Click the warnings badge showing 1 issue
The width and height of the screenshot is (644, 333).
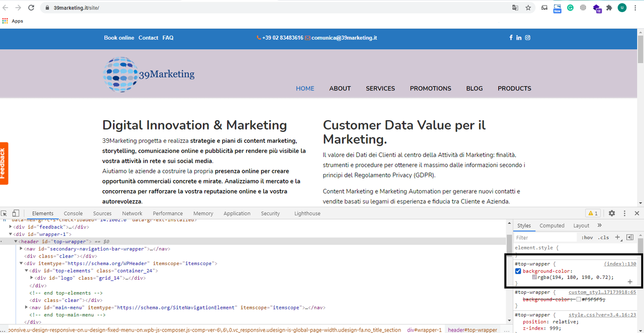(593, 213)
